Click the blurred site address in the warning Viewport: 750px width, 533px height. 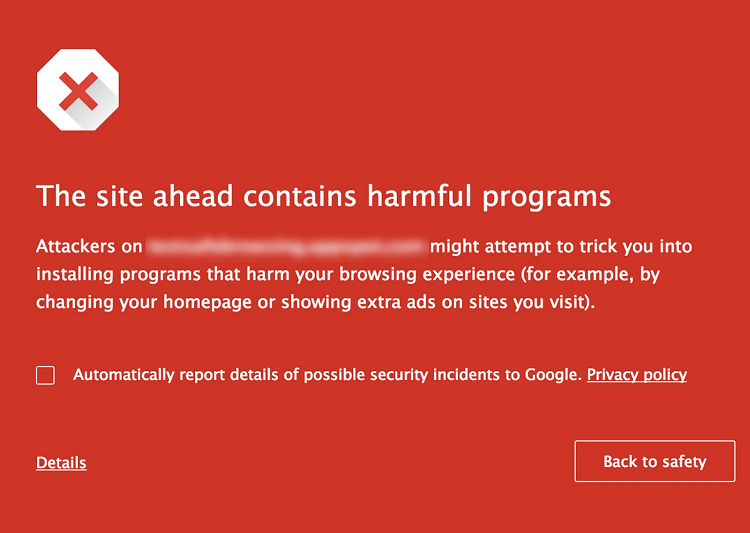286,247
